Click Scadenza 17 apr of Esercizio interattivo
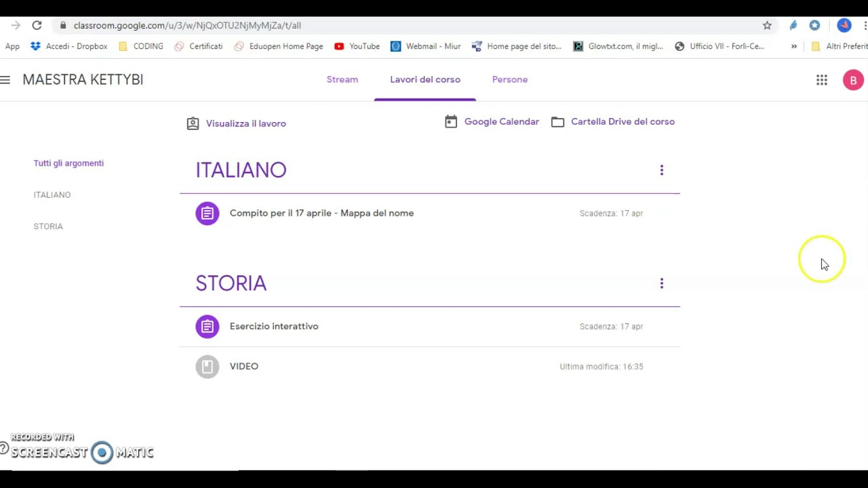Image resolution: width=868 pixels, height=488 pixels. pos(611,327)
